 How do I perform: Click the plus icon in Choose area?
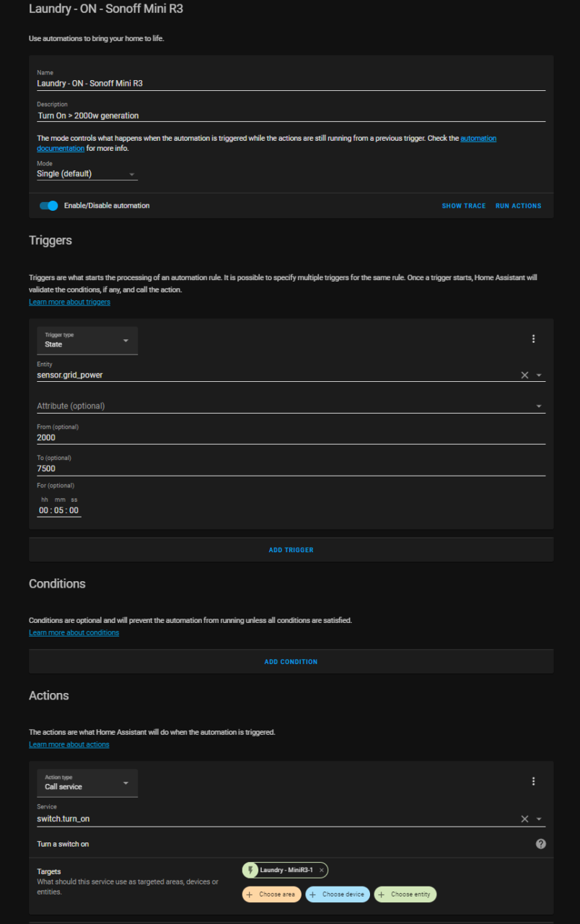click(x=250, y=894)
